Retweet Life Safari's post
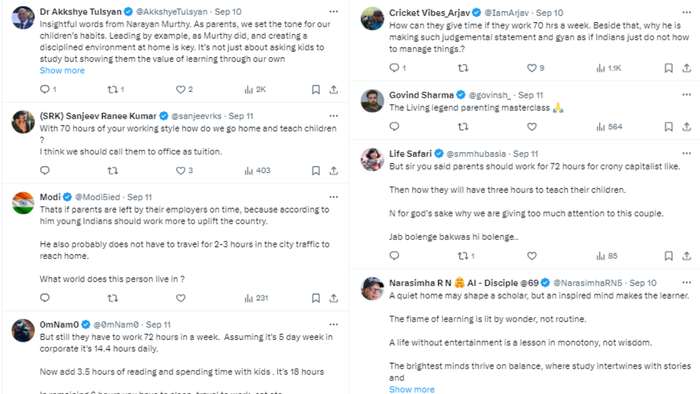 (x=463, y=256)
